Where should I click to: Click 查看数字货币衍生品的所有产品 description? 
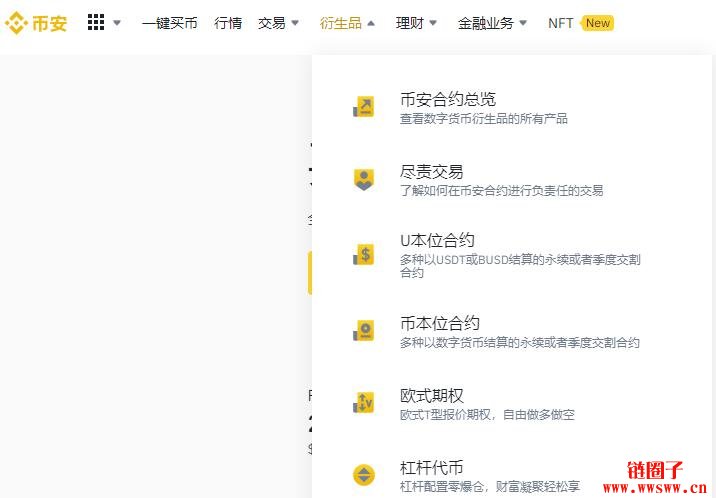[x=484, y=119]
